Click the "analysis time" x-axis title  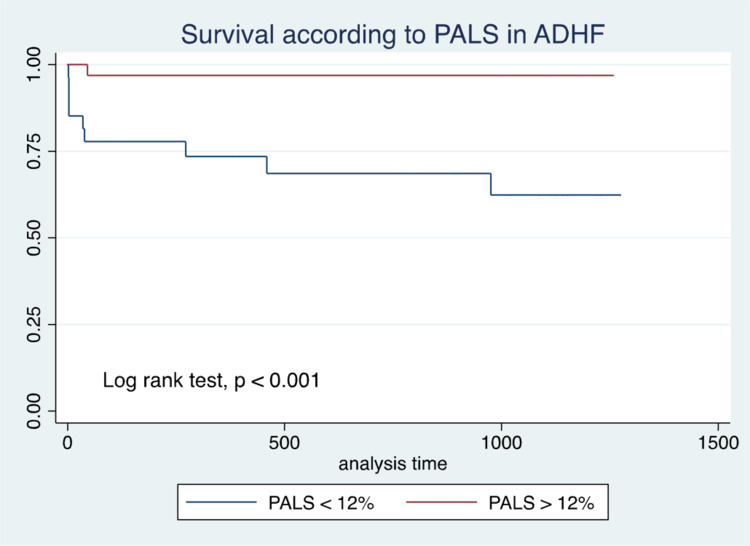pyautogui.click(x=392, y=464)
